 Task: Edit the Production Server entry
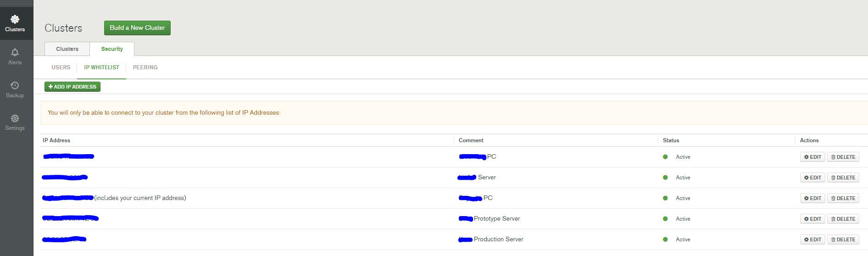[812, 239]
